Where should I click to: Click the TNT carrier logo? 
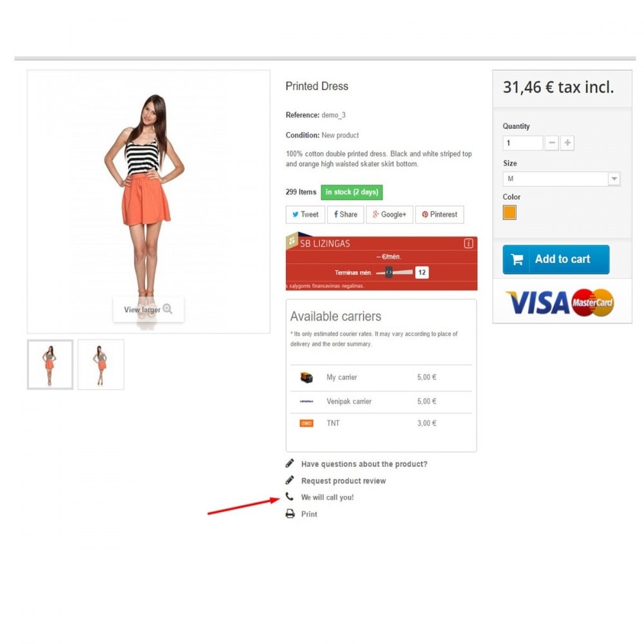(x=307, y=423)
